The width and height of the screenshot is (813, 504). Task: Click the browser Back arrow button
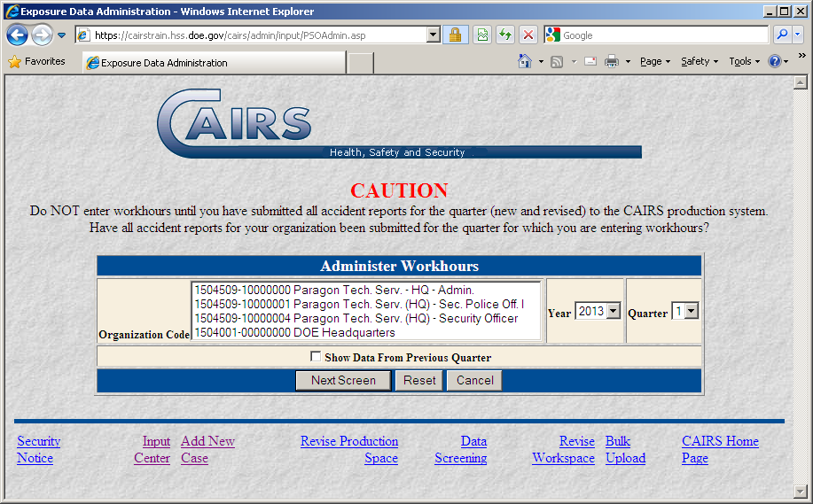click(18, 35)
